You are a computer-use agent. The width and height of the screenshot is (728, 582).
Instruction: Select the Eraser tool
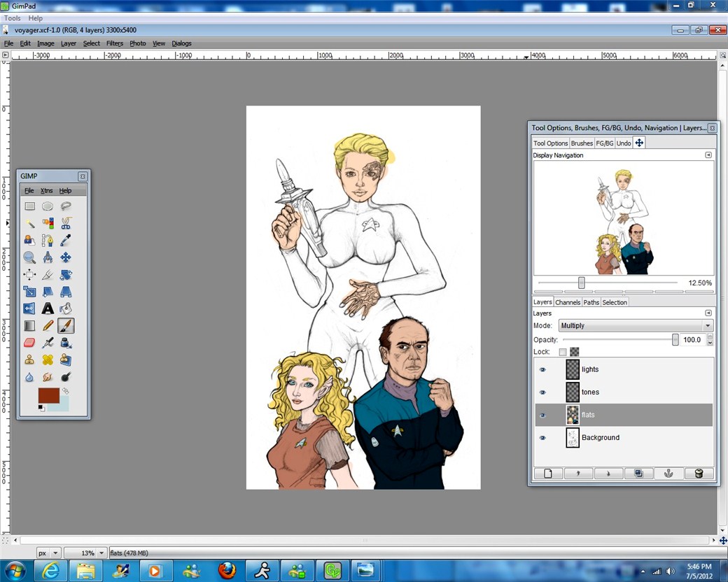(x=29, y=343)
